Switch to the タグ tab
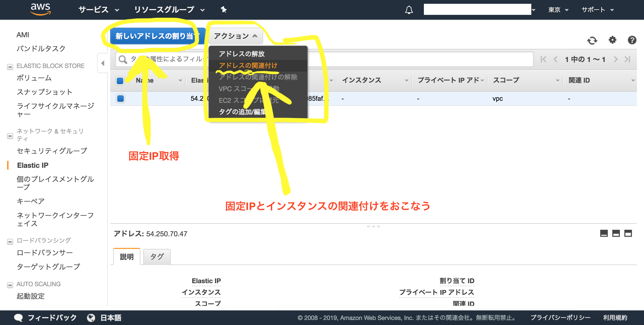This screenshot has width=644, height=325. (157, 257)
